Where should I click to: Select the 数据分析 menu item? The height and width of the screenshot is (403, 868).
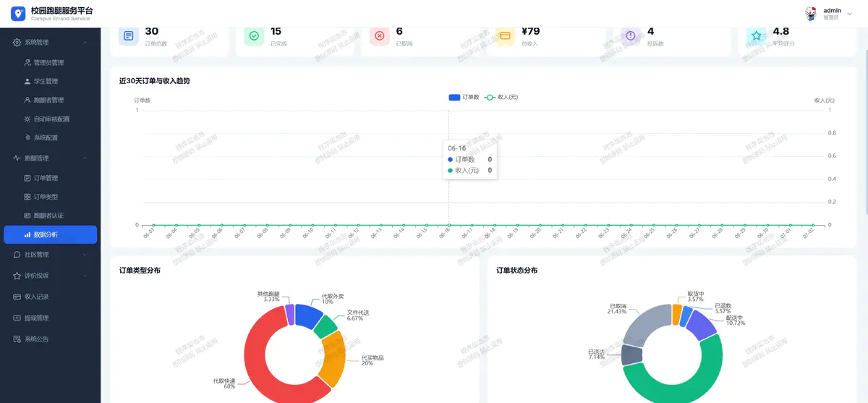[50, 234]
